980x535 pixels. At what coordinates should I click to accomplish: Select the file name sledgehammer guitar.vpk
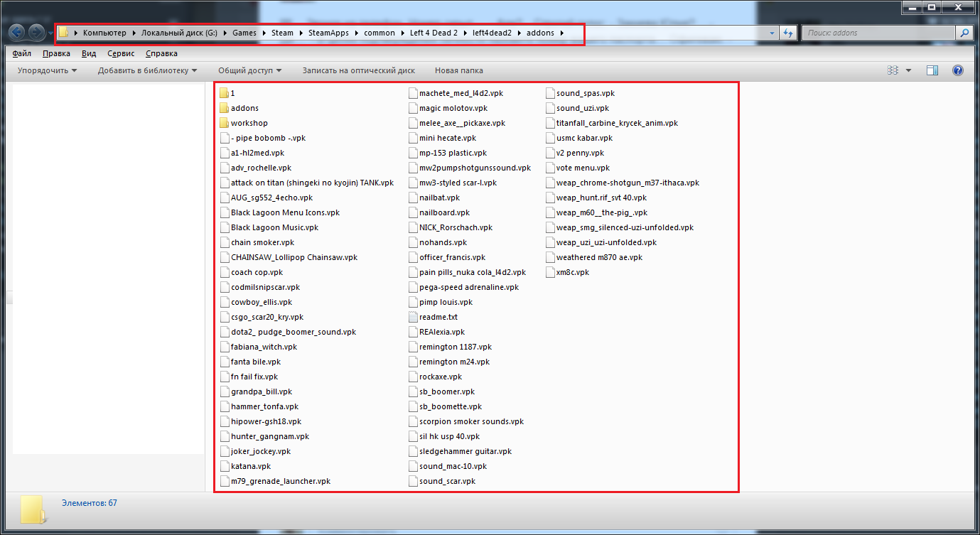pyautogui.click(x=465, y=451)
